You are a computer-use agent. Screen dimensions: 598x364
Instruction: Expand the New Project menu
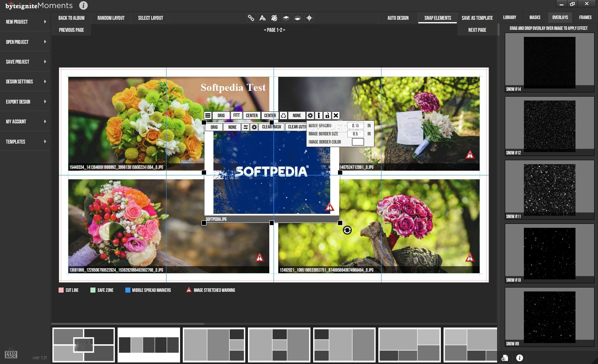point(25,22)
